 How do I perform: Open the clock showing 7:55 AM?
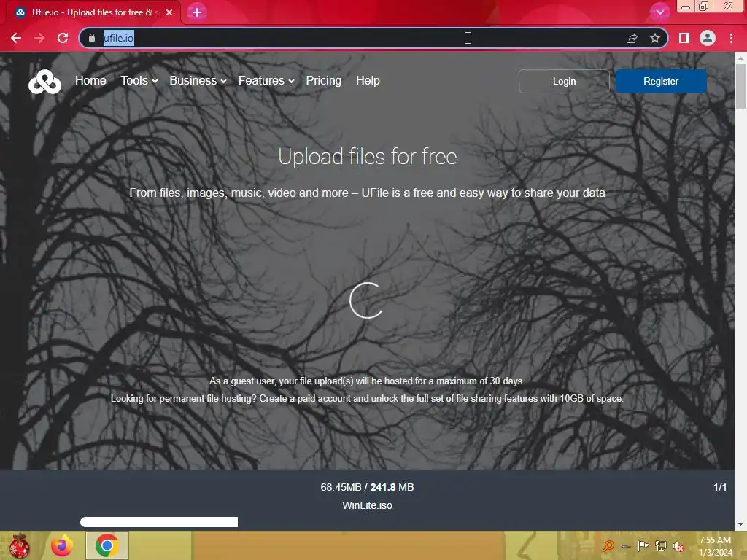[x=715, y=546]
